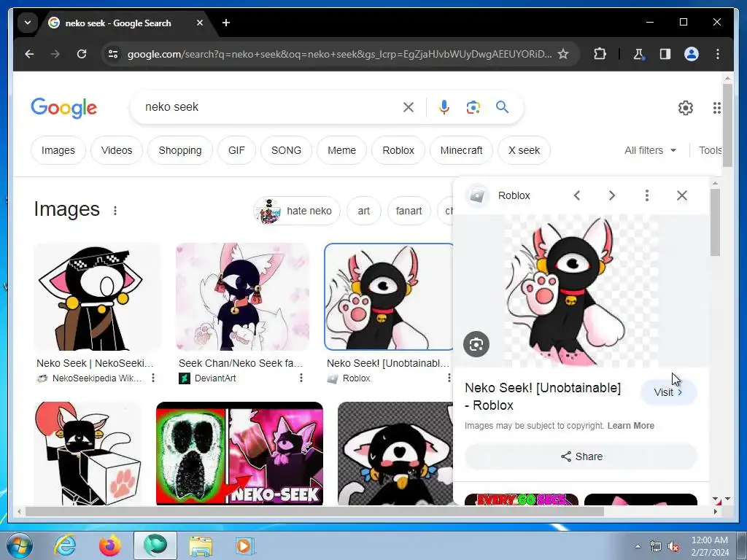Image resolution: width=747 pixels, height=560 pixels.
Task: Open the media player taskbar icon
Action: [x=244, y=545]
